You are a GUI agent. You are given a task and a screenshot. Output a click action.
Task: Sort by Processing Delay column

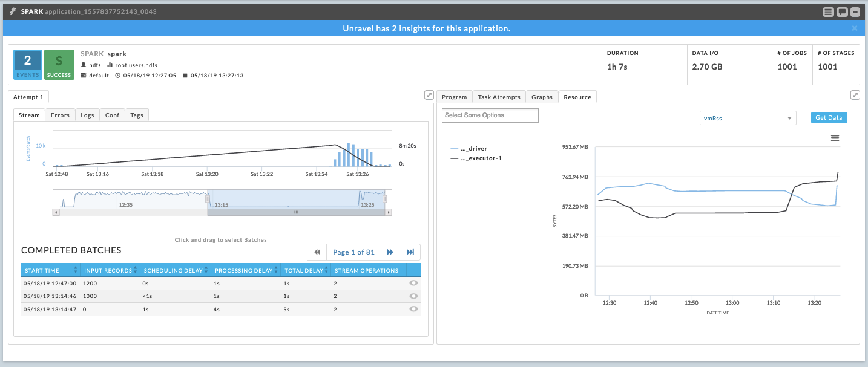coord(245,270)
